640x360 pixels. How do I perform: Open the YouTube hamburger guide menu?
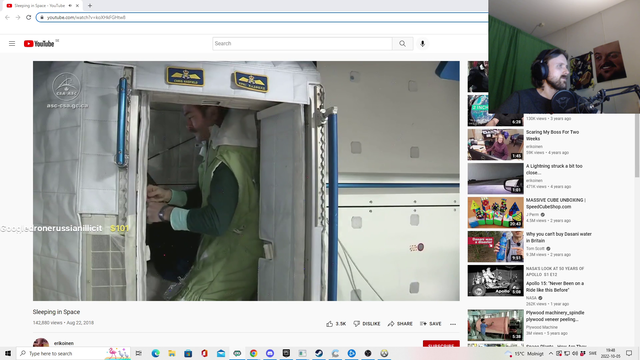point(12,44)
